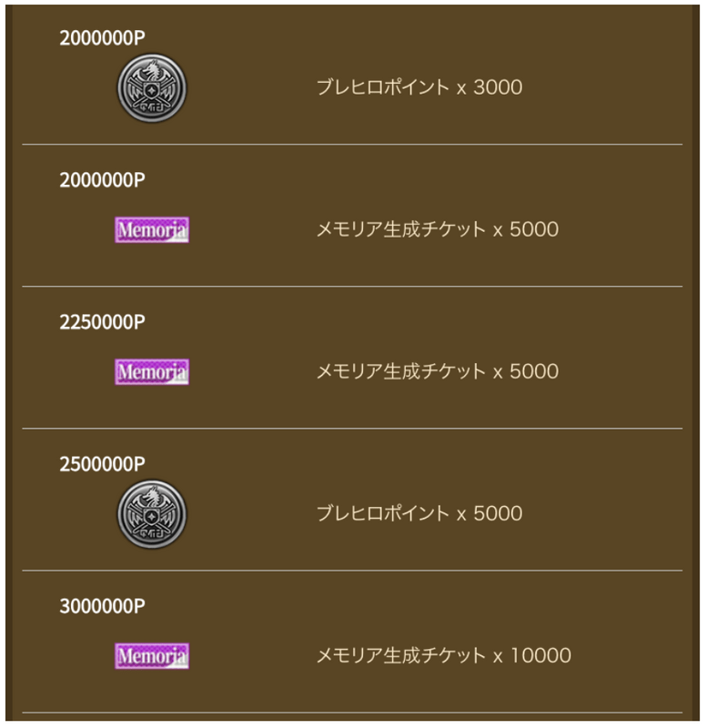Image resolution: width=706 pixels, height=728 pixels.
Task: Open the ブレヒロポイント x 5000 reward text
Action: [419, 513]
